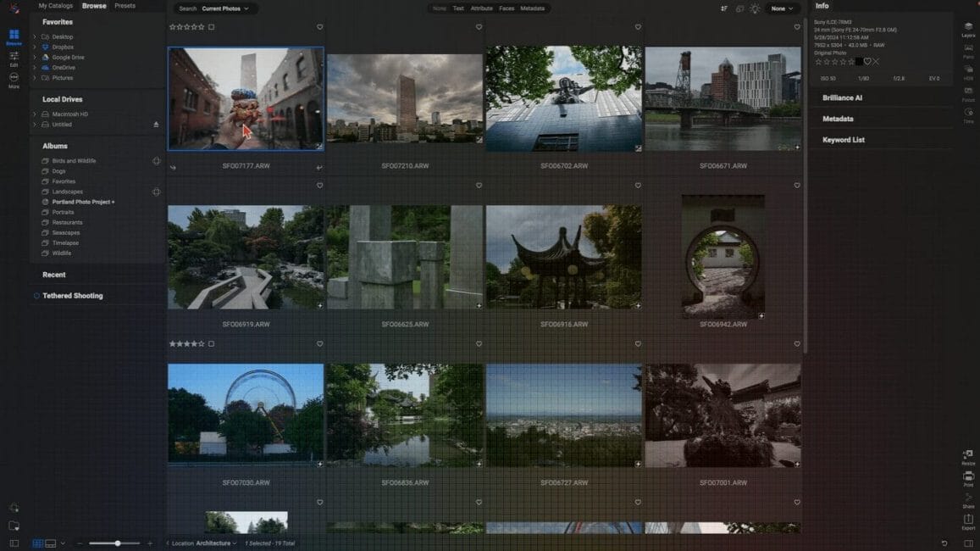
Task: Click the Share icon
Action: [x=968, y=498]
